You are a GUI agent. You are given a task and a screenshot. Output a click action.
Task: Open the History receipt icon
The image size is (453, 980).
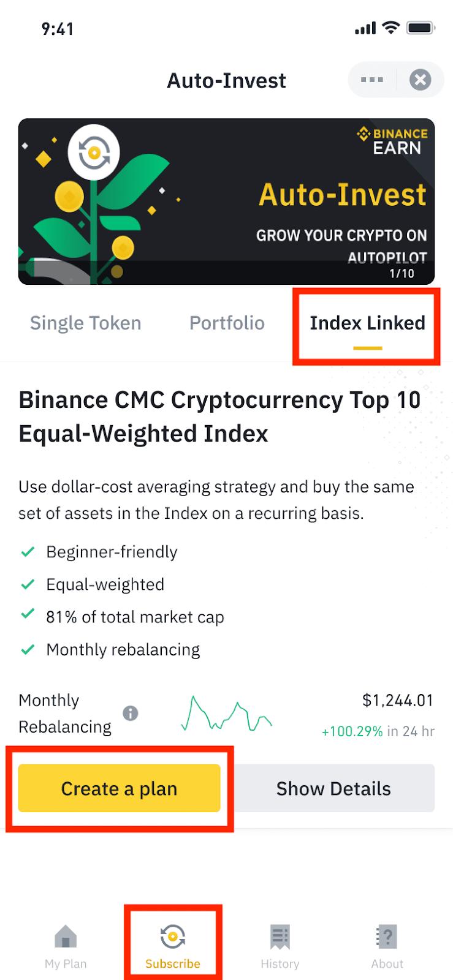pos(280,937)
